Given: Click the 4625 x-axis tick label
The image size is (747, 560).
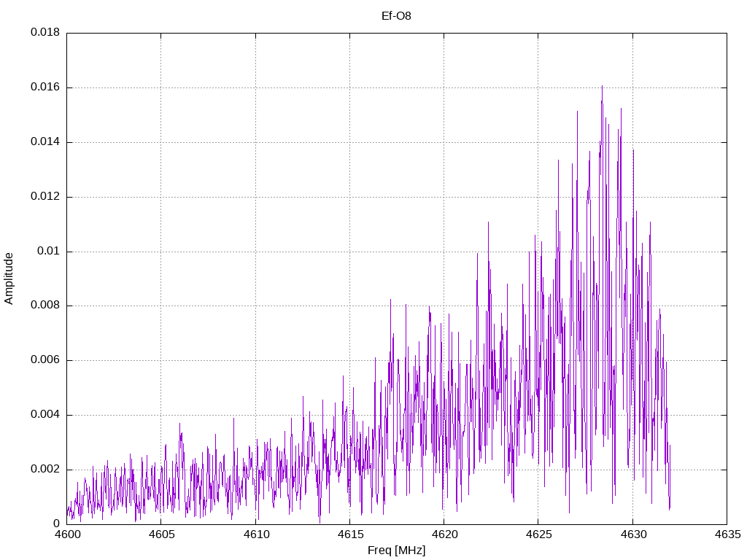Looking at the screenshot, I should pyautogui.click(x=539, y=534).
